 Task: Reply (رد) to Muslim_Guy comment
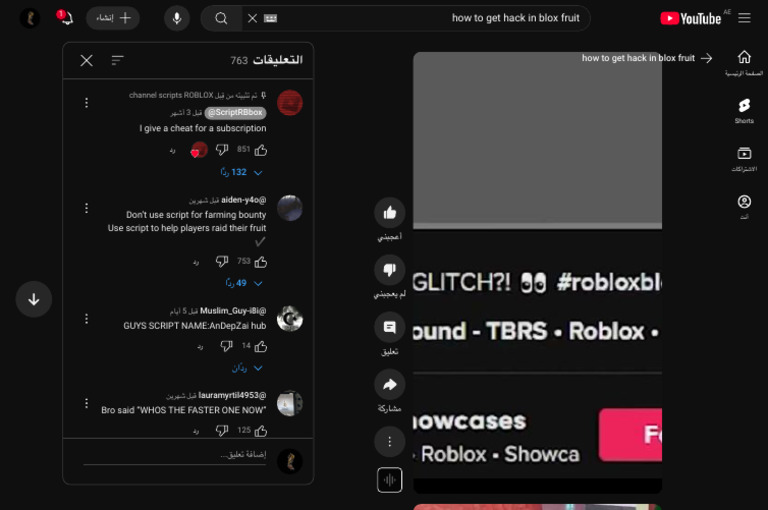(200, 347)
